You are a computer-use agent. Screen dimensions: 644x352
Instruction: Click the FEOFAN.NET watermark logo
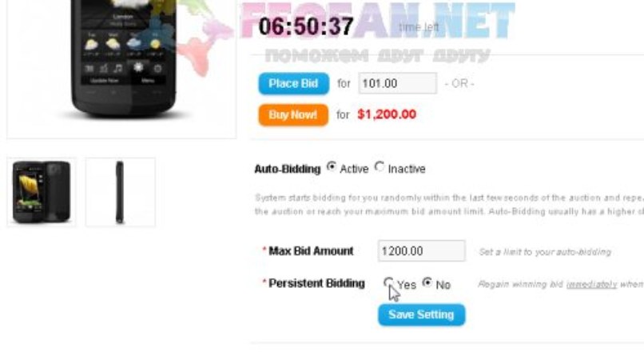[x=378, y=21]
